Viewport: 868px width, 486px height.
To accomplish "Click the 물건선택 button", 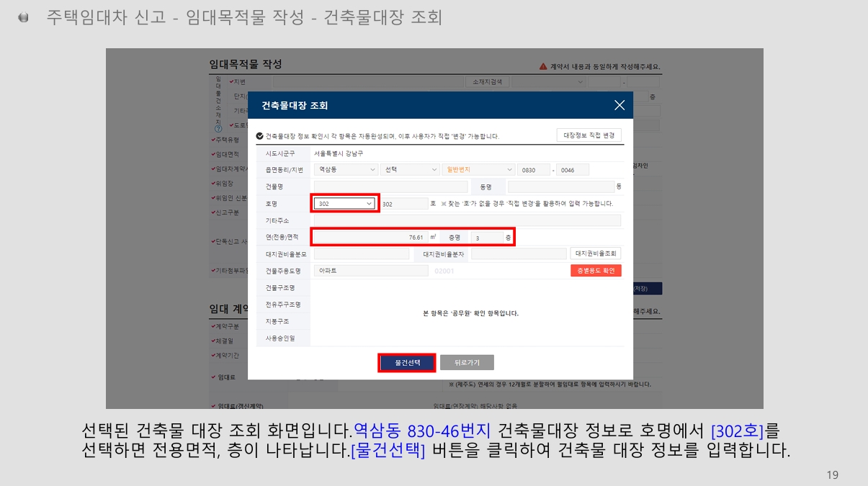I will click(x=407, y=362).
